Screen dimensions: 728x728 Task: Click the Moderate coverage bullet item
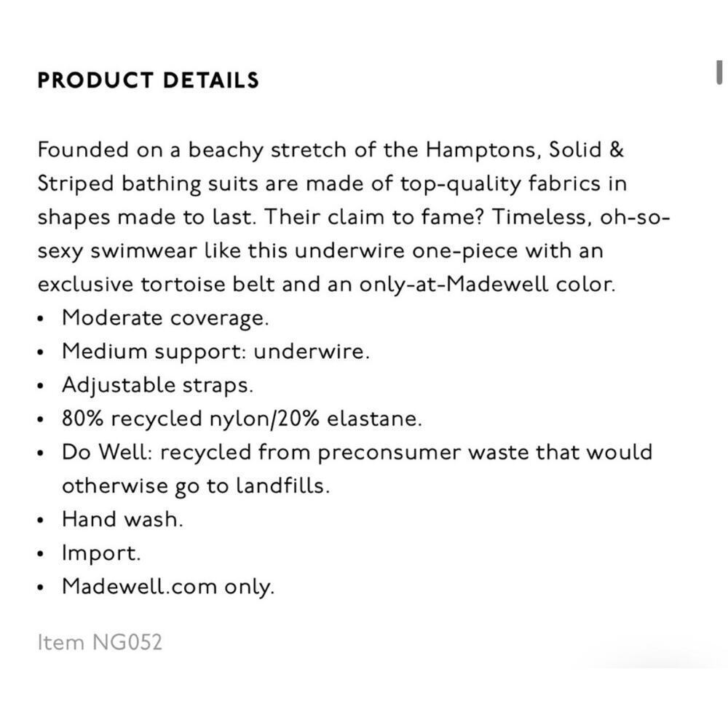click(165, 319)
